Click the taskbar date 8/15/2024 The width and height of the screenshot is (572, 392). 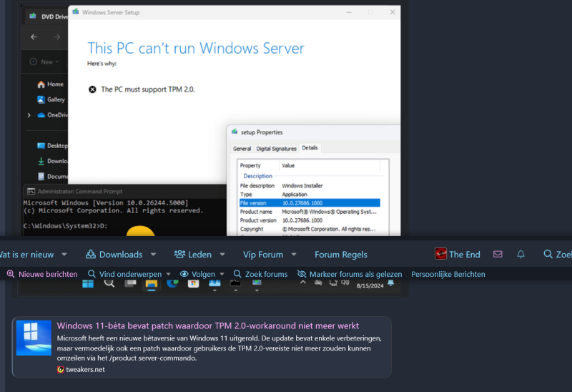click(x=370, y=286)
